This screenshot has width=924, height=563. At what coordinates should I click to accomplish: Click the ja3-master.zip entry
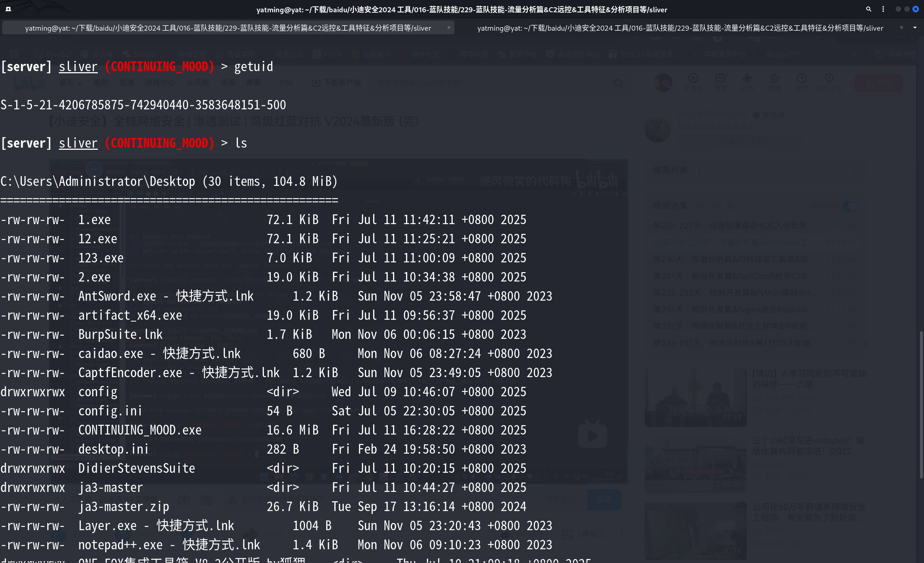[x=123, y=506]
